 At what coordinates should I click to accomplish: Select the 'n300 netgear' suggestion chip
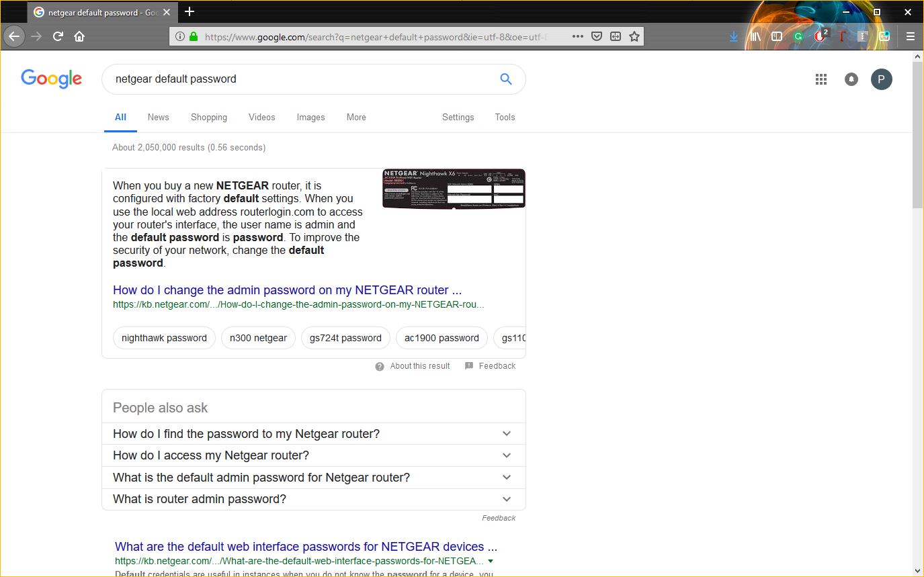point(258,338)
